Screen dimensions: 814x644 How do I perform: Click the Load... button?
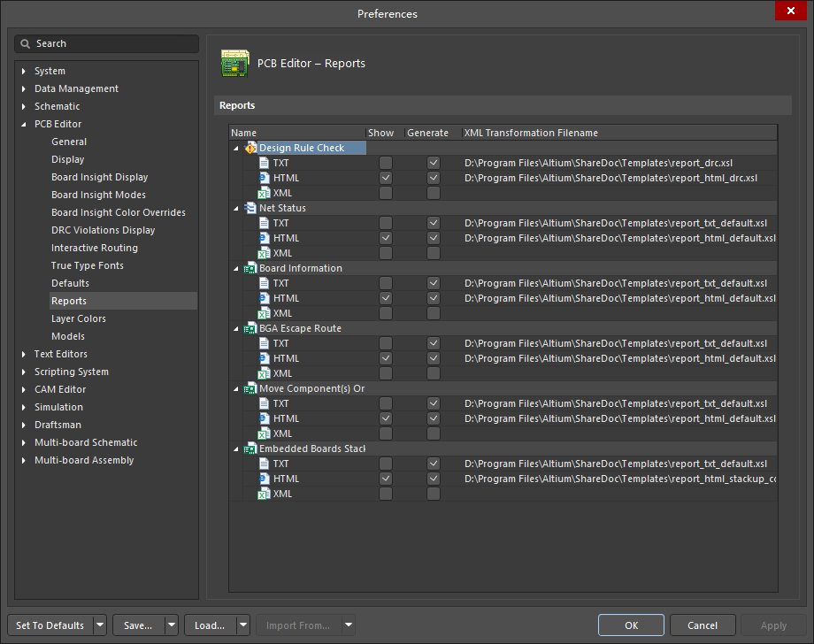point(211,625)
